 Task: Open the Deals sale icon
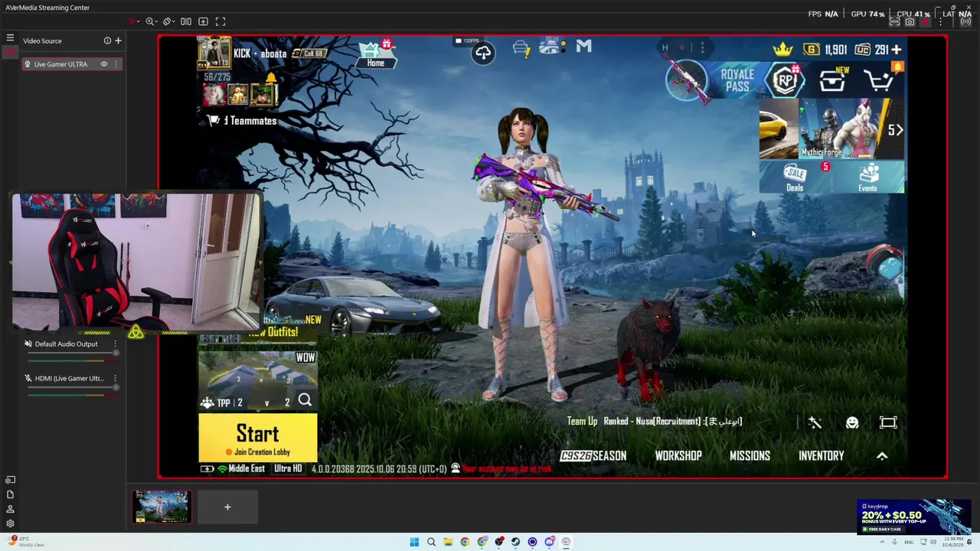pos(795,178)
